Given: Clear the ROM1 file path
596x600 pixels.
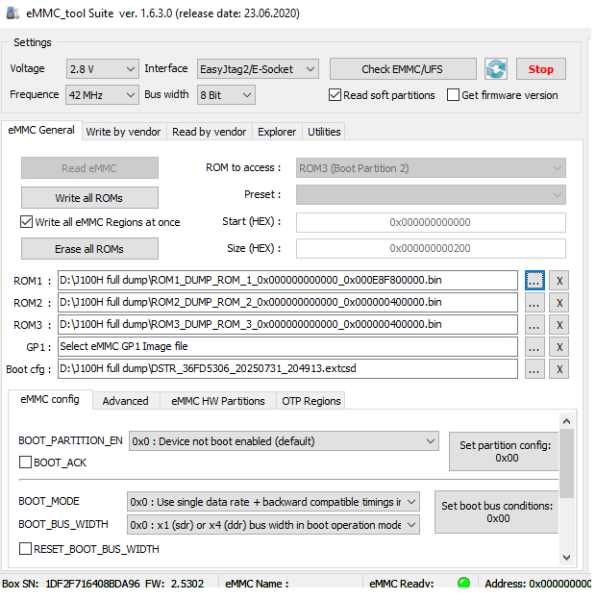Looking at the screenshot, I should click(559, 280).
